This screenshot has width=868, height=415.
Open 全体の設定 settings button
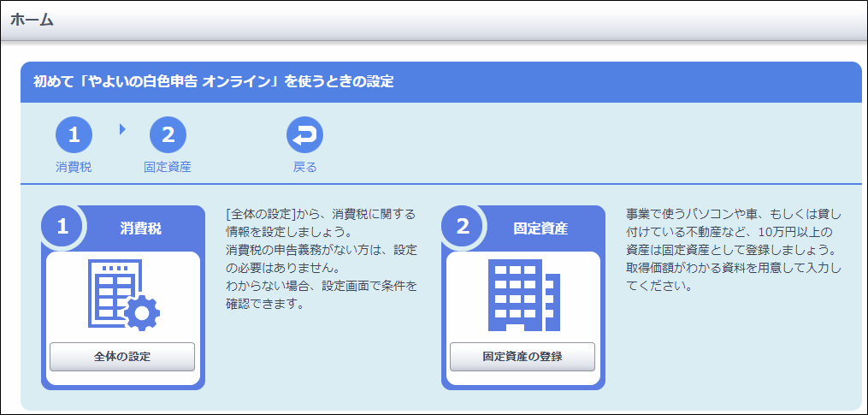(122, 357)
